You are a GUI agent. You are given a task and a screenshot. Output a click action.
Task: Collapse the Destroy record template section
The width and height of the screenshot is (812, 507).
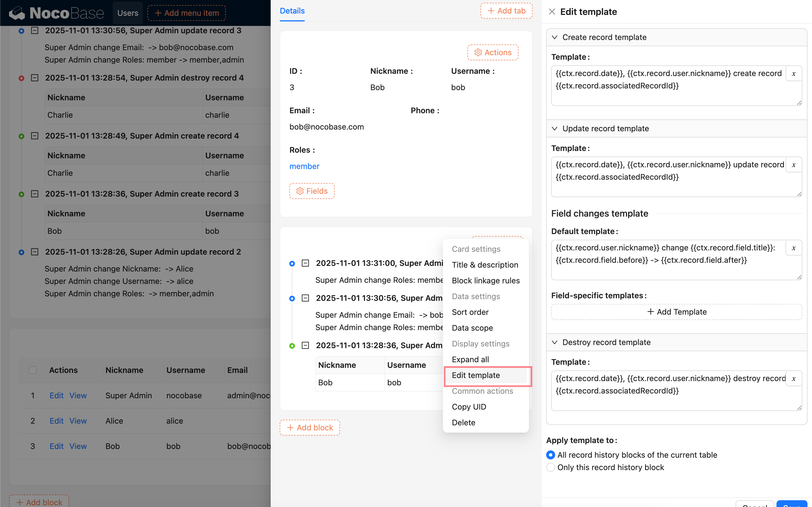tap(555, 342)
